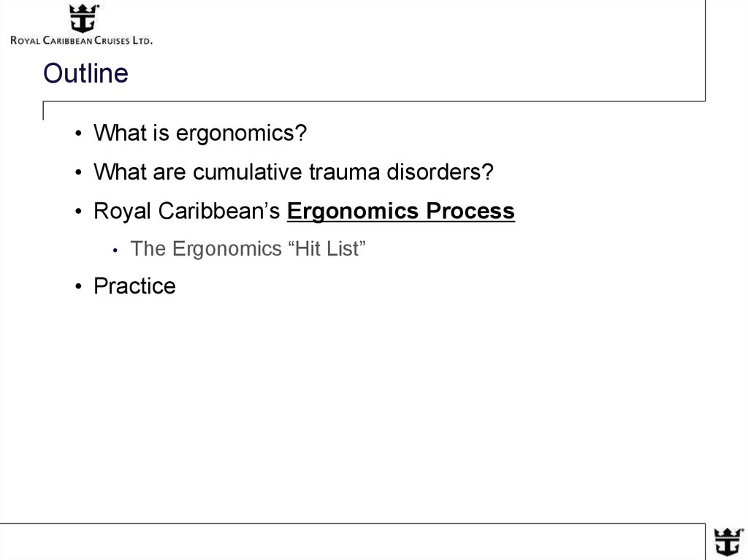The width and height of the screenshot is (748, 560).
Task: Click the crown-and-anchor logo at bottom right
Action: [727, 541]
